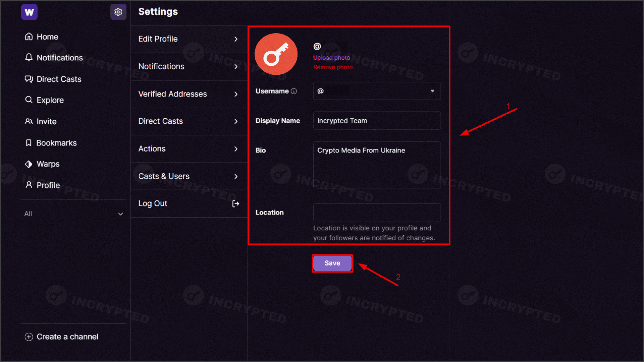Save the profile changes
The width and height of the screenshot is (644, 362).
332,263
